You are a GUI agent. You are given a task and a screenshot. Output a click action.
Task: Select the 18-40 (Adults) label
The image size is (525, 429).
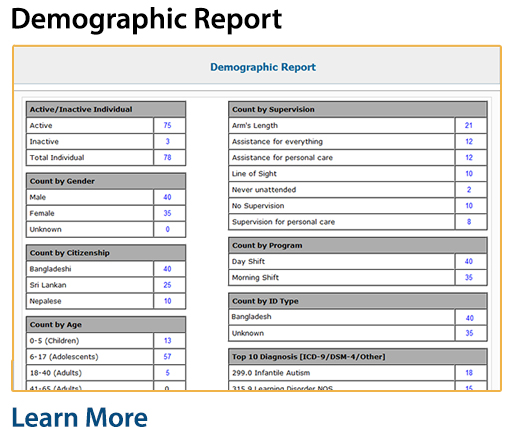coord(56,373)
